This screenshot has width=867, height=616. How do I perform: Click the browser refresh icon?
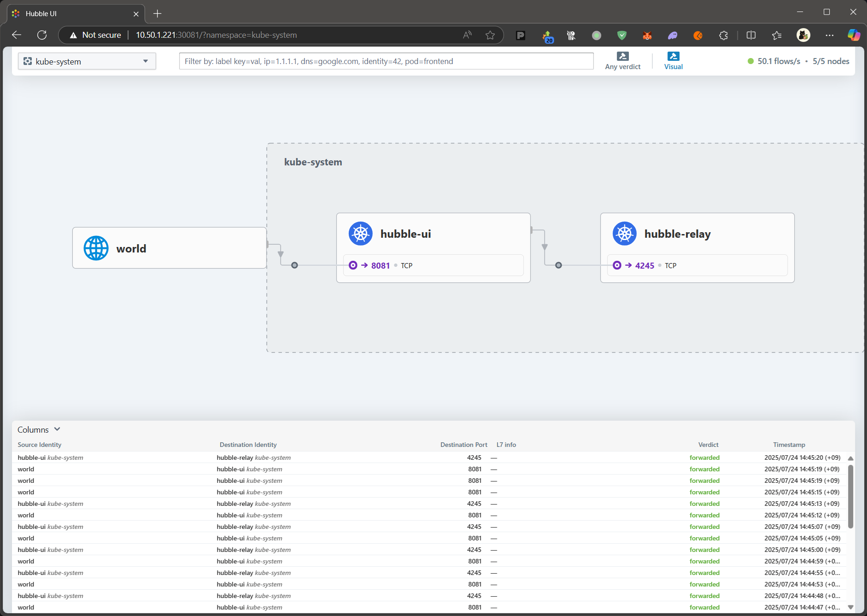pyautogui.click(x=42, y=35)
